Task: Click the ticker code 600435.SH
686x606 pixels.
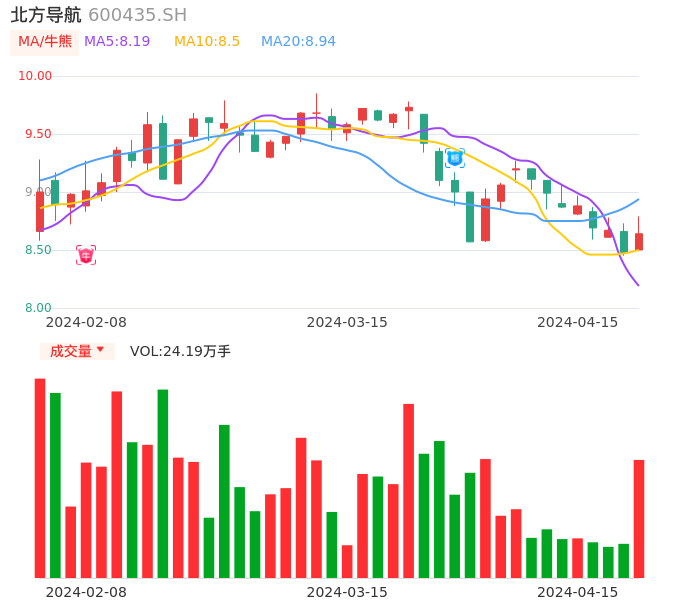Action: click(137, 15)
